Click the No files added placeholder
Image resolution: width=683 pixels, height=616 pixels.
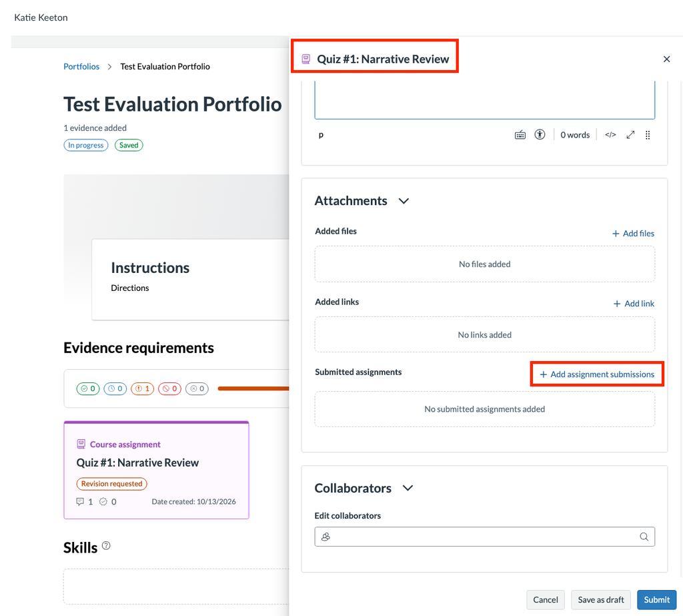[485, 264]
